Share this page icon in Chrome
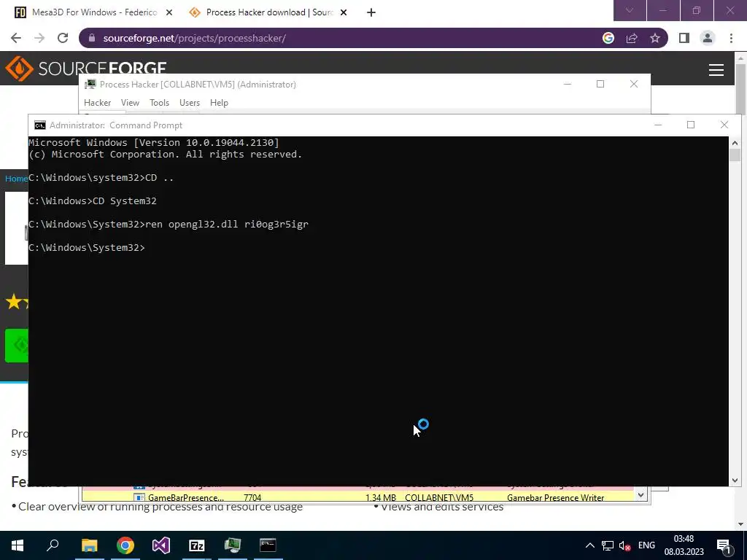The image size is (747, 560). pos(632,38)
